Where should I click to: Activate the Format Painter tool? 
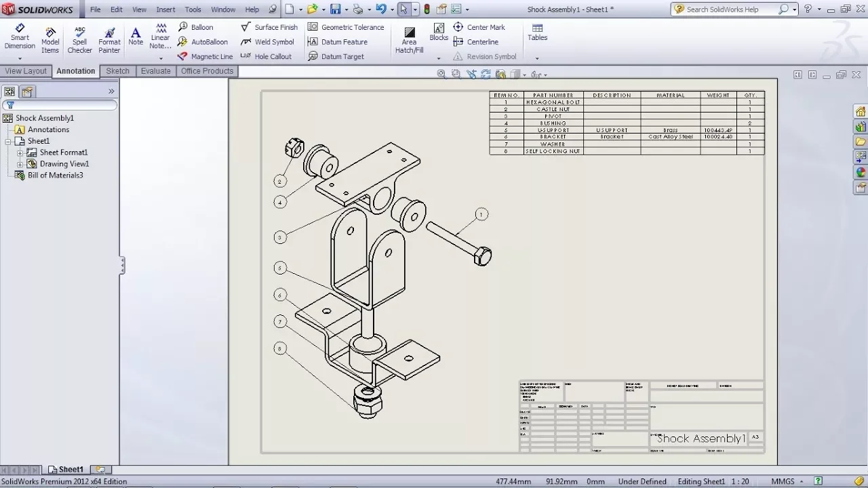(x=109, y=41)
